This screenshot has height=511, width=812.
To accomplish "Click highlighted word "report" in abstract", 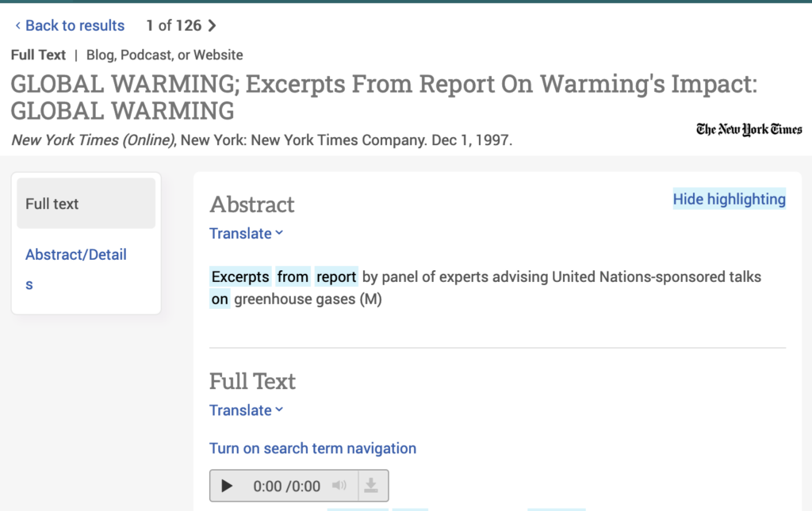I will click(x=336, y=277).
